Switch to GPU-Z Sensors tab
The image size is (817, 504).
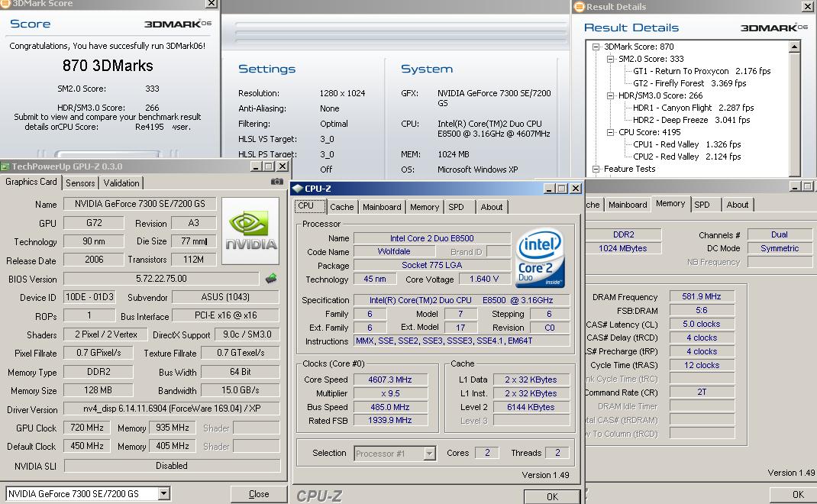[80, 183]
